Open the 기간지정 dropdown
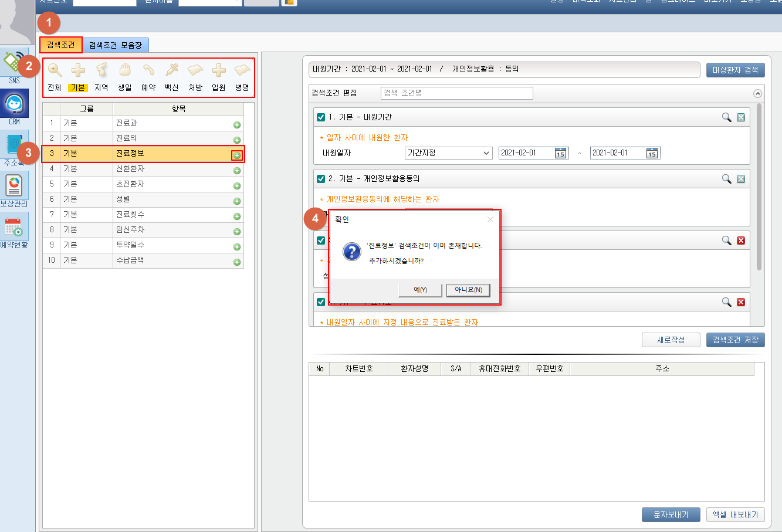This screenshot has width=782, height=532. [448, 153]
